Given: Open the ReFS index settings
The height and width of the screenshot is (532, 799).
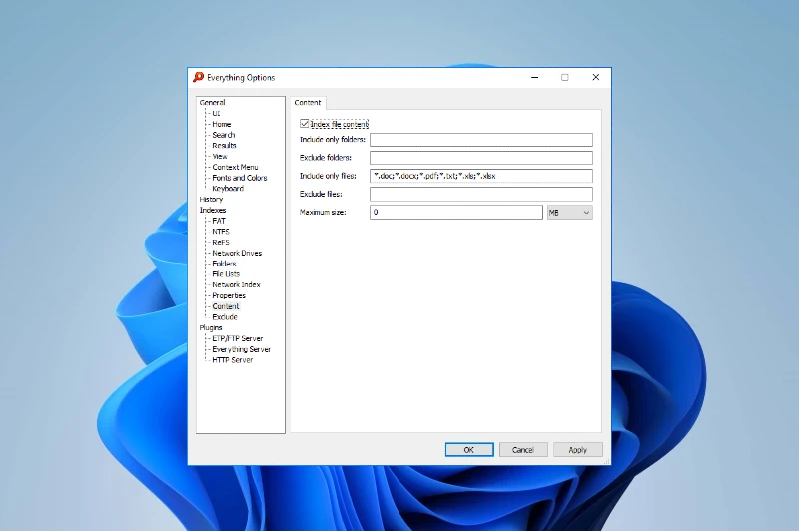Looking at the screenshot, I should (x=221, y=242).
